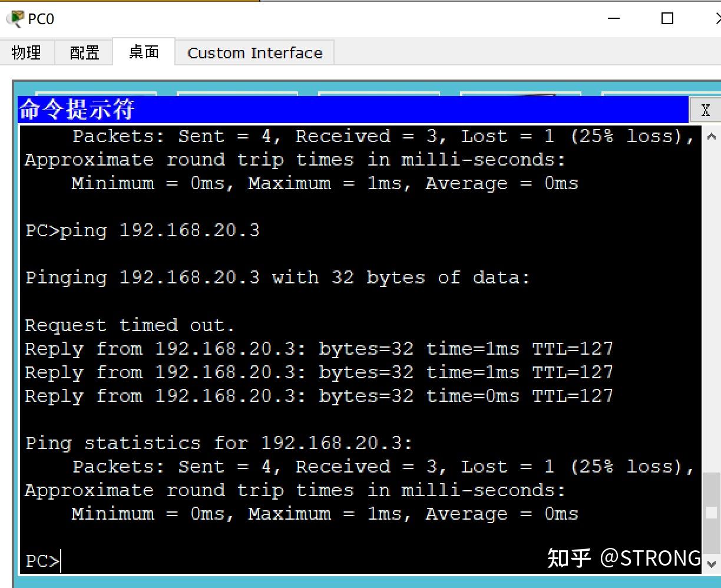
Task: Go to the Custom Interface tab
Action: [254, 53]
